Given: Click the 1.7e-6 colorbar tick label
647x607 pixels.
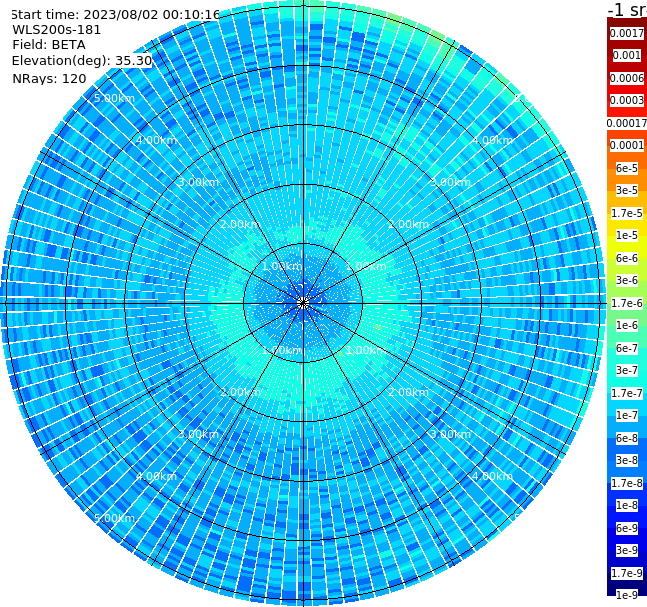Looking at the screenshot, I should click(627, 303).
